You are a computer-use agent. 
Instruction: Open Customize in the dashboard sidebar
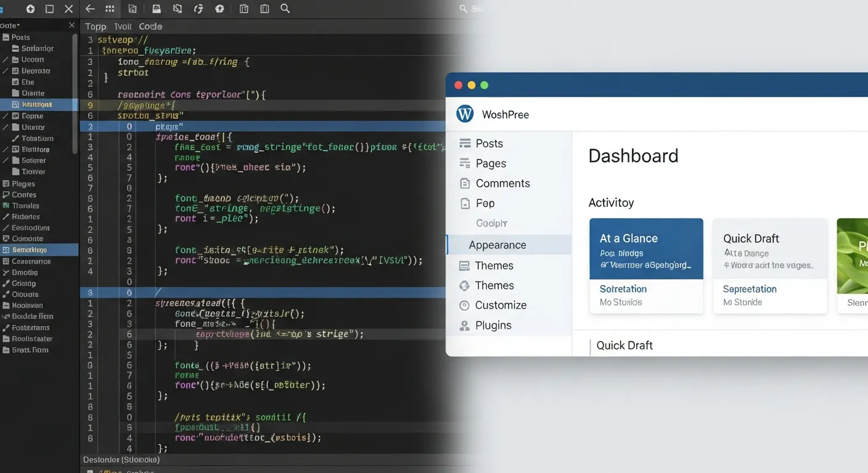tap(501, 305)
